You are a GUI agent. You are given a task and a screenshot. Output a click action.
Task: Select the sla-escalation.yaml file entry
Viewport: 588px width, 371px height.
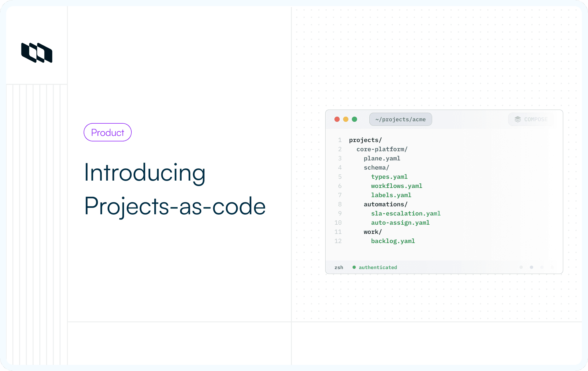pos(406,213)
